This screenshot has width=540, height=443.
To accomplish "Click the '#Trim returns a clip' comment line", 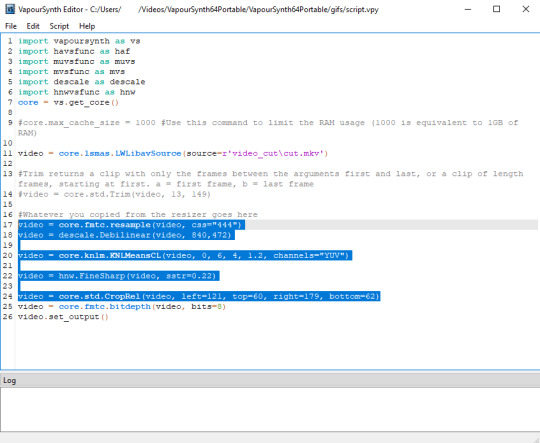I will point(271,179).
